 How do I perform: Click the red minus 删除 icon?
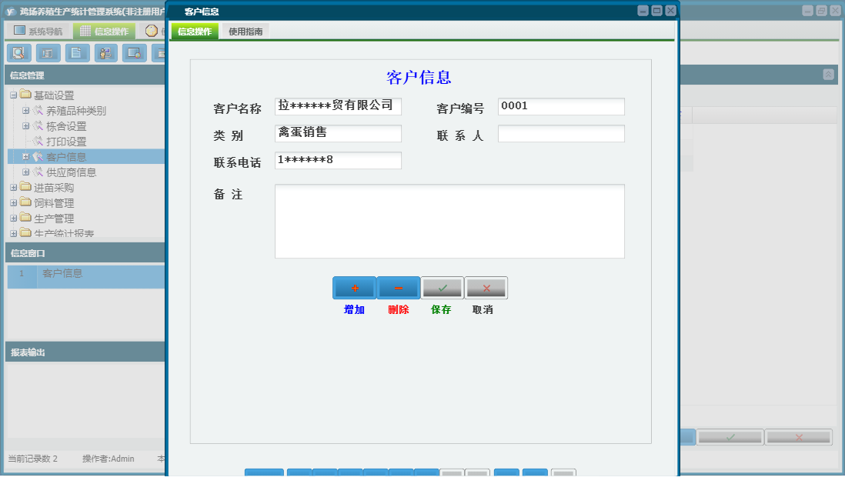pos(397,287)
